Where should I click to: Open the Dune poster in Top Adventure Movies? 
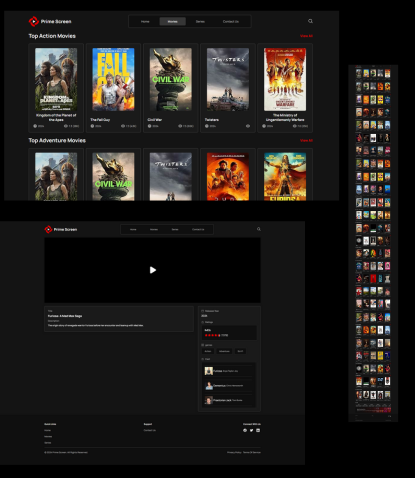click(228, 177)
